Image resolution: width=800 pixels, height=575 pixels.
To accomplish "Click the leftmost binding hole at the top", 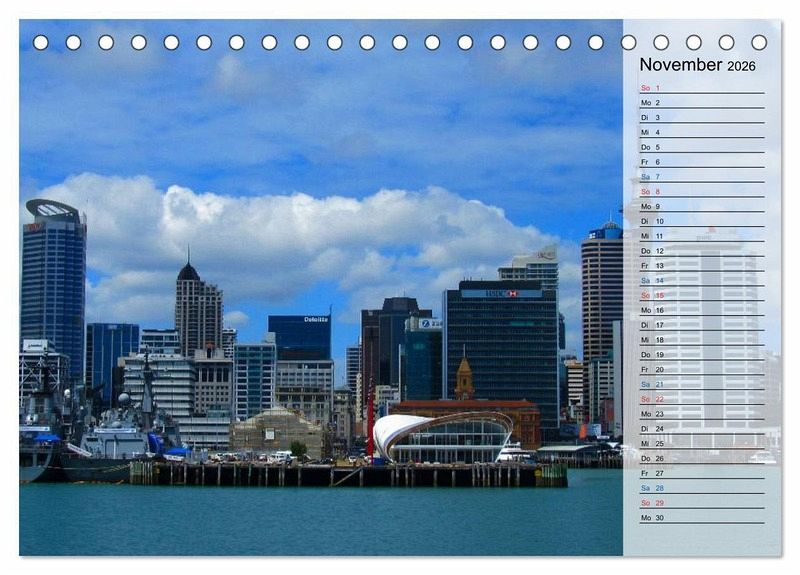I will 41,42.
